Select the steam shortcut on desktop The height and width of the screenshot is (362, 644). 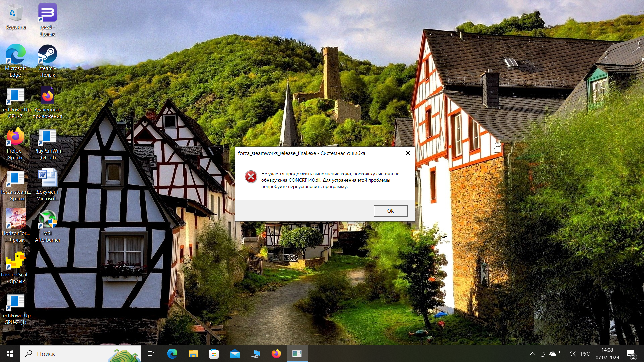coord(47,55)
